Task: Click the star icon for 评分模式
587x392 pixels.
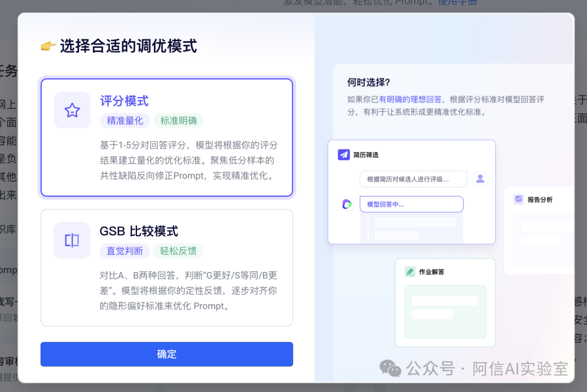Action: (x=72, y=110)
